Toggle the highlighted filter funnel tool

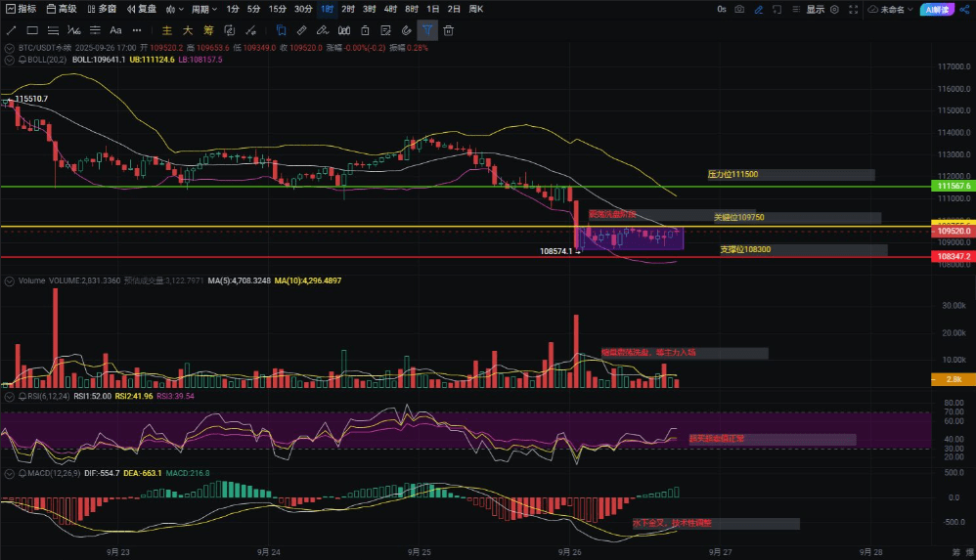click(427, 30)
